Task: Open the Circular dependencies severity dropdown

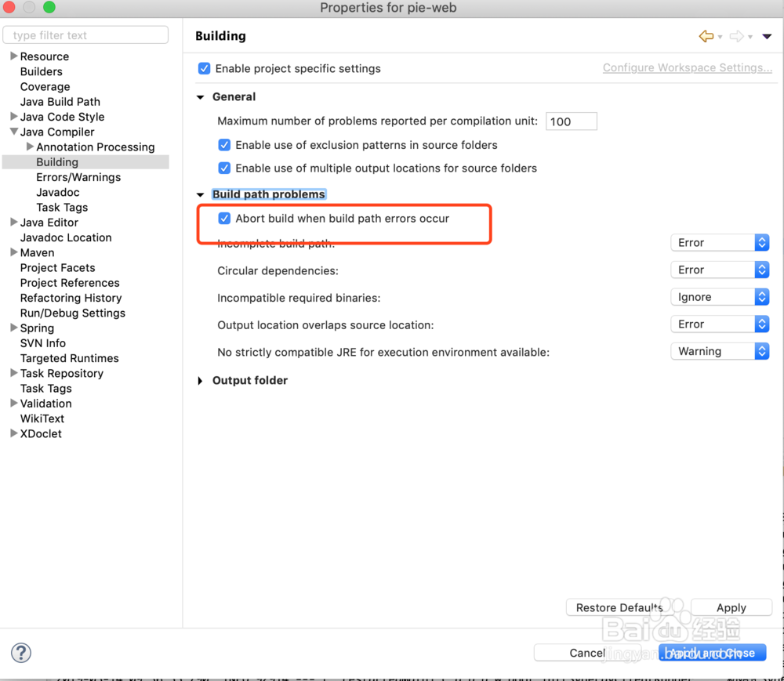Action: 720,270
